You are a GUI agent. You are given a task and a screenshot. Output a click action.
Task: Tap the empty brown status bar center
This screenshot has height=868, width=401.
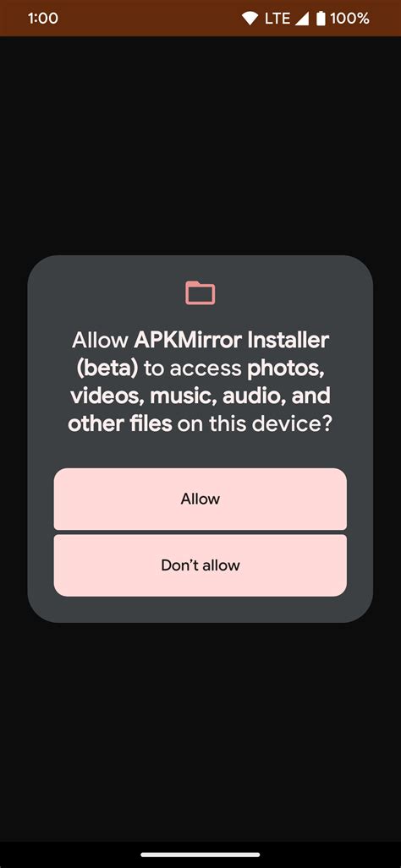click(150, 19)
